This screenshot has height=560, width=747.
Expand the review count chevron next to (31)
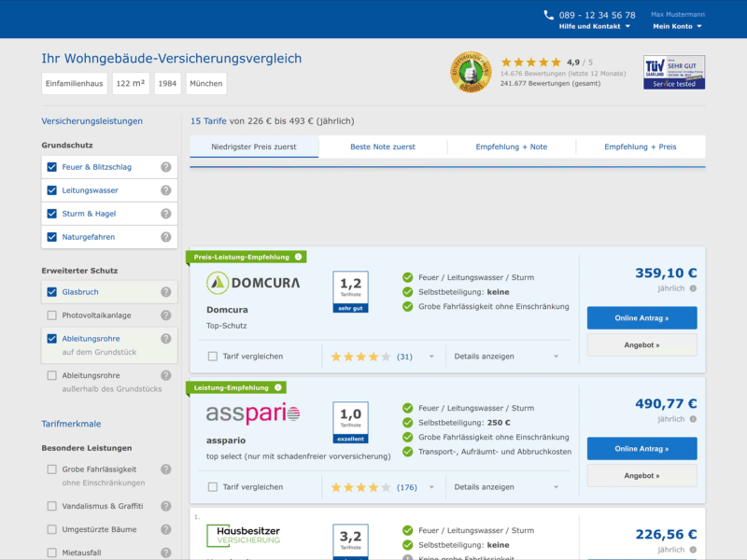click(x=431, y=356)
